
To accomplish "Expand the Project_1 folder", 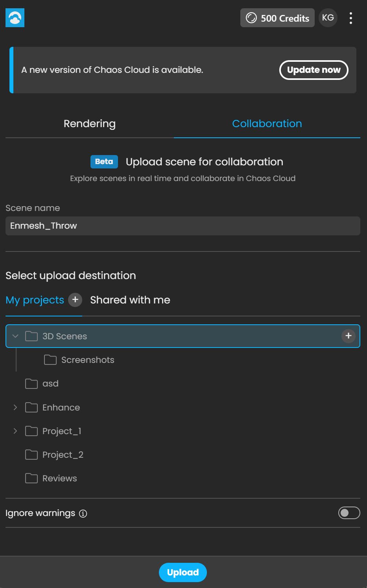I will 15,431.
